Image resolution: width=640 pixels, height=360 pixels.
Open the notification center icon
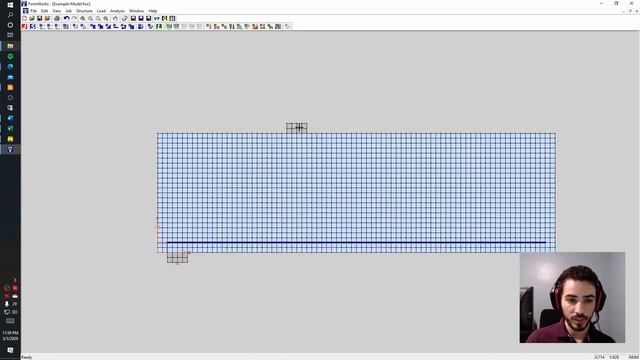click(x=10, y=350)
